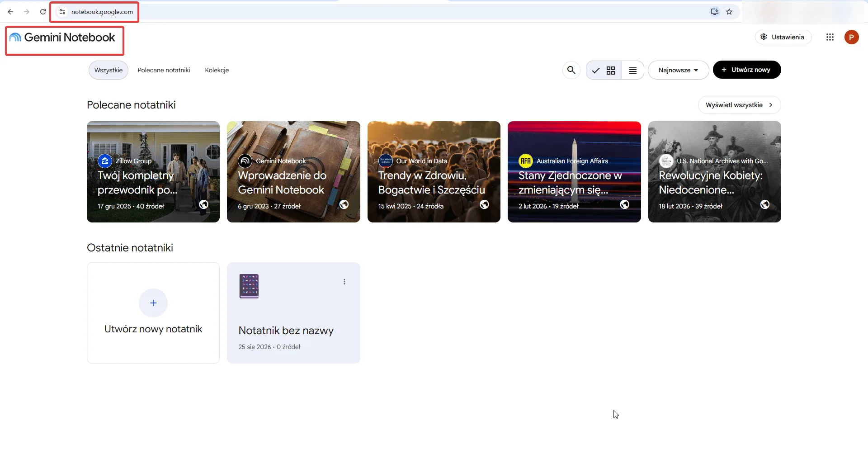This screenshot has width=868, height=449.
Task: Open the Australian Foreign Affairs notebook card
Action: click(574, 172)
